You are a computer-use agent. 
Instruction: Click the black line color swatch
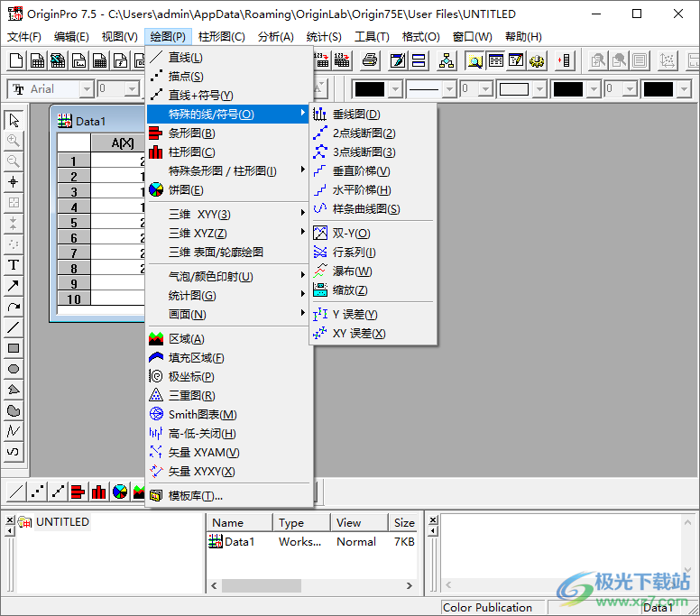click(x=369, y=89)
